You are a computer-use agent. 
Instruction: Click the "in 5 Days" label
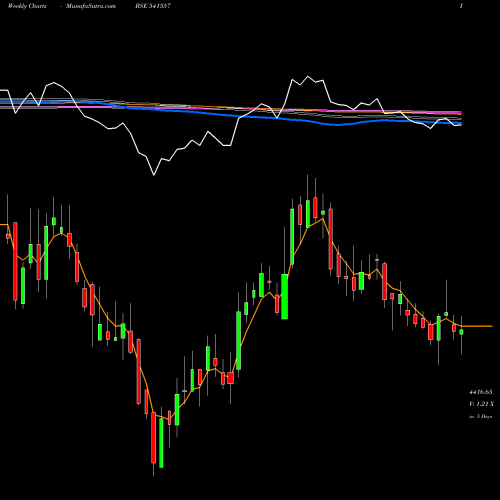tap(480, 416)
